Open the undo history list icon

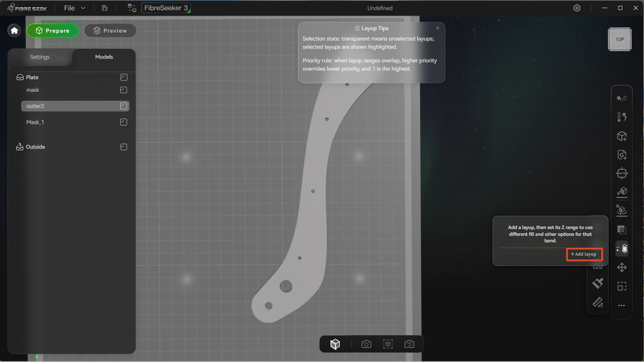pyautogui.click(x=622, y=117)
